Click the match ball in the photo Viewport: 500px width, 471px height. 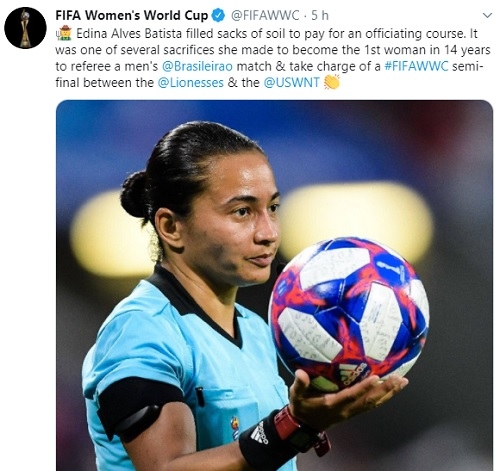coord(349,314)
